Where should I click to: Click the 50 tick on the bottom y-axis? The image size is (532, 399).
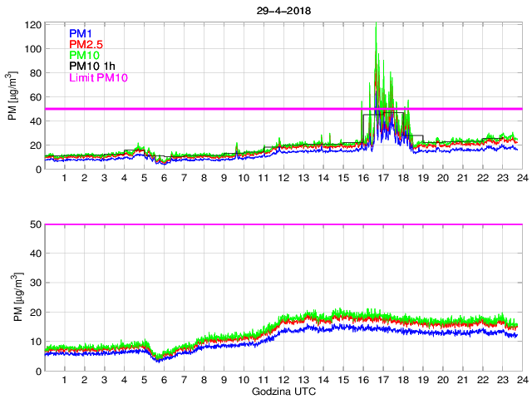point(35,224)
